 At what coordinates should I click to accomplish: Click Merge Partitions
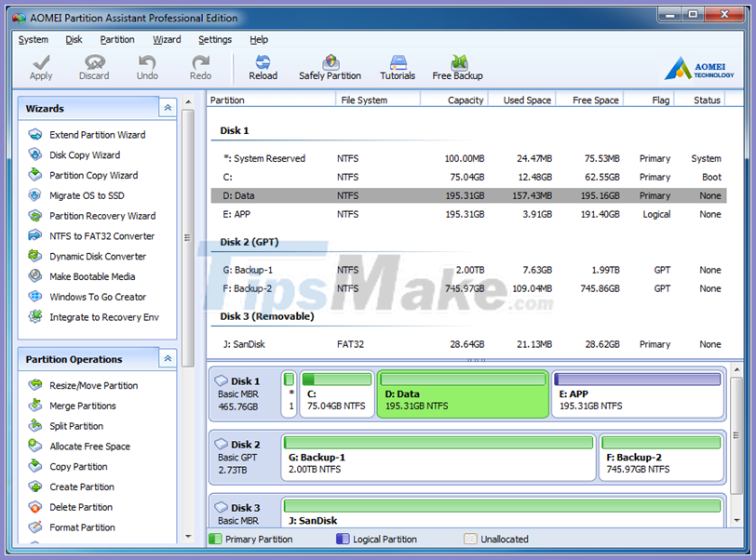pos(86,406)
